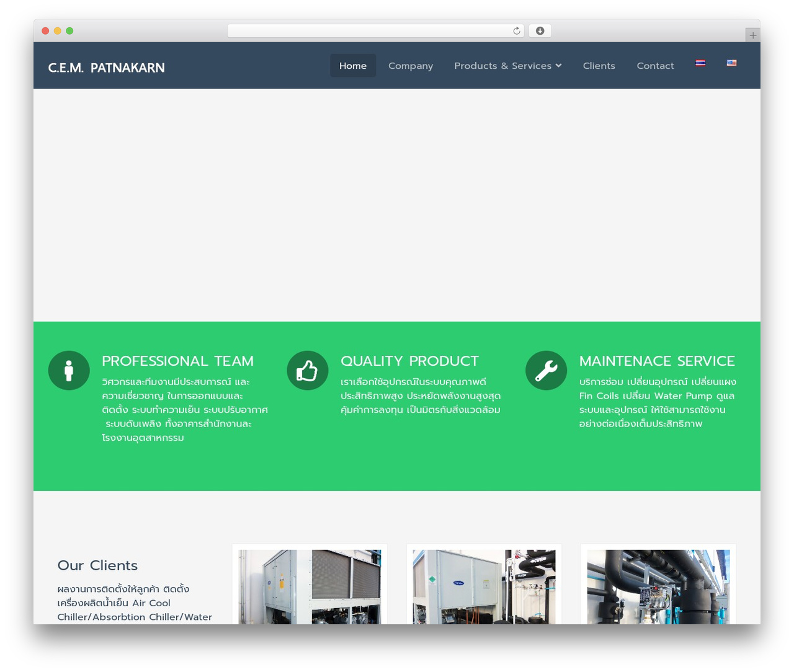Click the browser download arrow button

(540, 31)
